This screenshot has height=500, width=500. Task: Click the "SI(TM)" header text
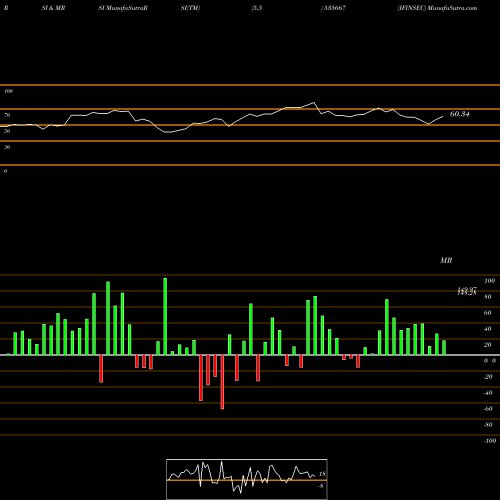click(x=190, y=8)
